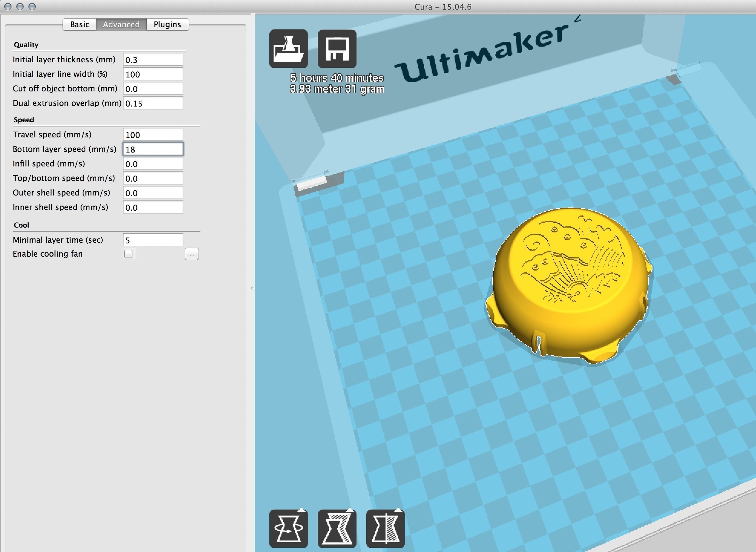The image size is (756, 552).
Task: Focus the Bottom layer speed field
Action: [153, 149]
